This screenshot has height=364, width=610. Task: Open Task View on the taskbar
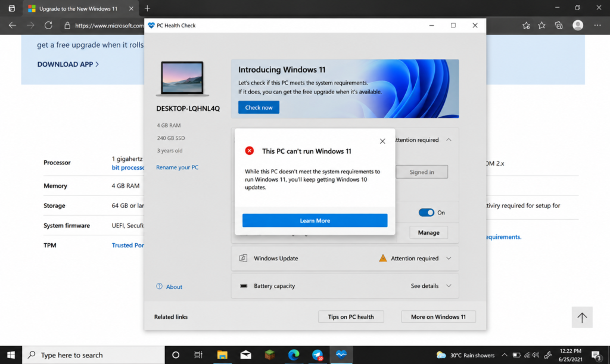pos(198,355)
